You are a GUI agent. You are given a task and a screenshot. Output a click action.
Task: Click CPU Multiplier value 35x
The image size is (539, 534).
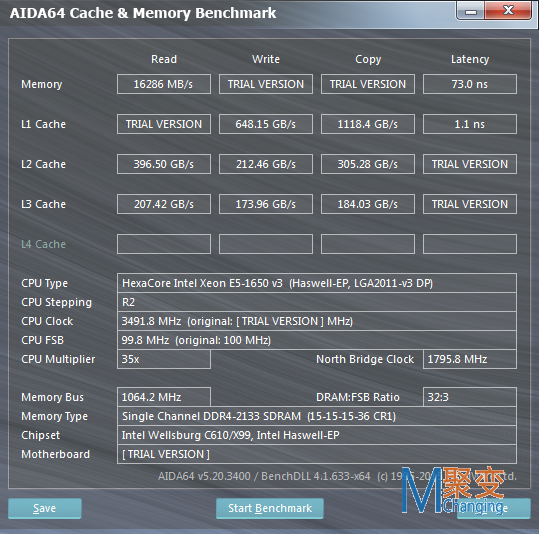tap(164, 359)
